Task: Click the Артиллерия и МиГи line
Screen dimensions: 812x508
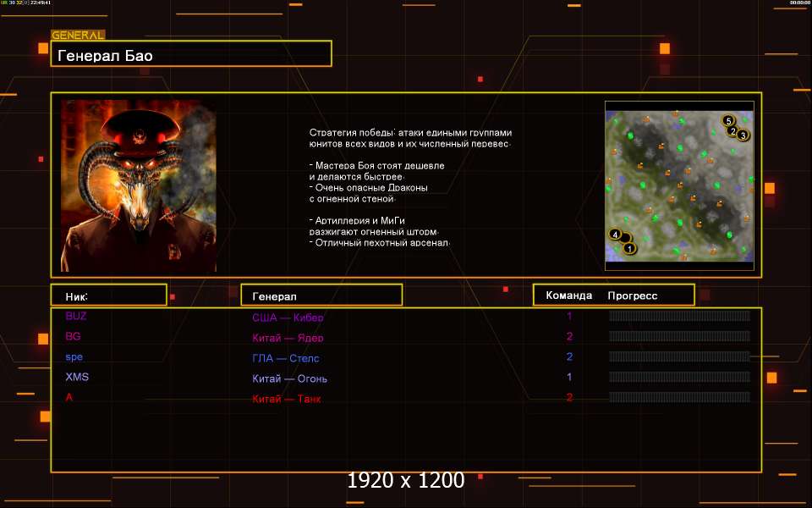Action: 357,221
